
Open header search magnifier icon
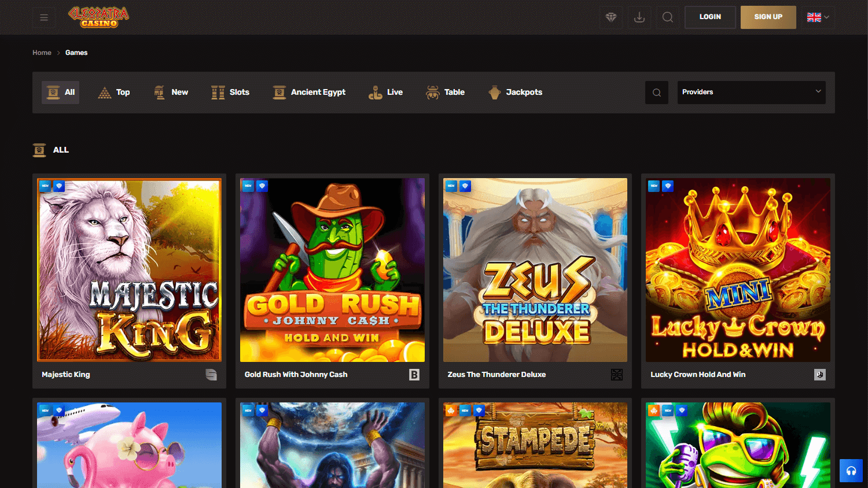point(668,17)
